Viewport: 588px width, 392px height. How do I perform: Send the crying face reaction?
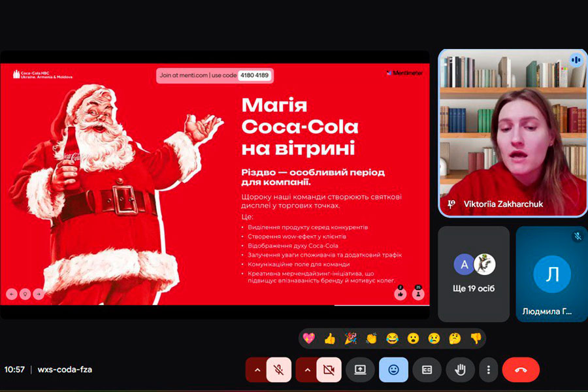click(434, 338)
